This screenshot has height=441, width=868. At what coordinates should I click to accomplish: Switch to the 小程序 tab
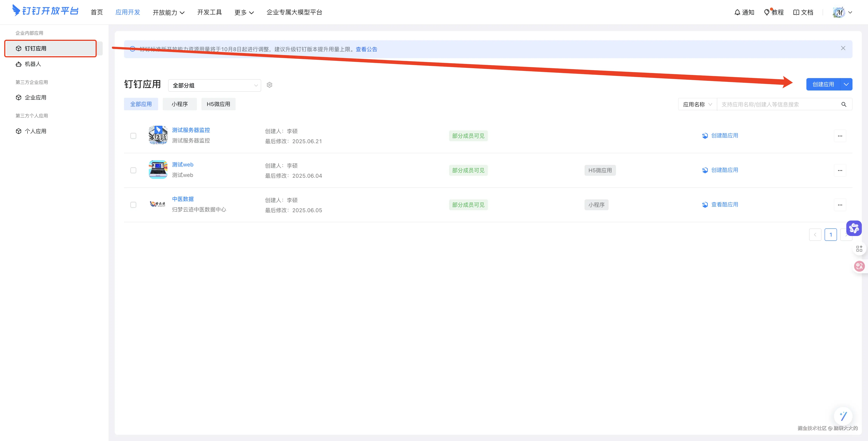(179, 104)
